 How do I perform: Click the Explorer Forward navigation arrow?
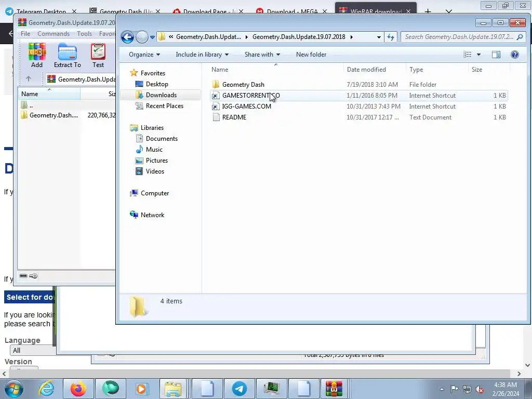pyautogui.click(x=142, y=37)
